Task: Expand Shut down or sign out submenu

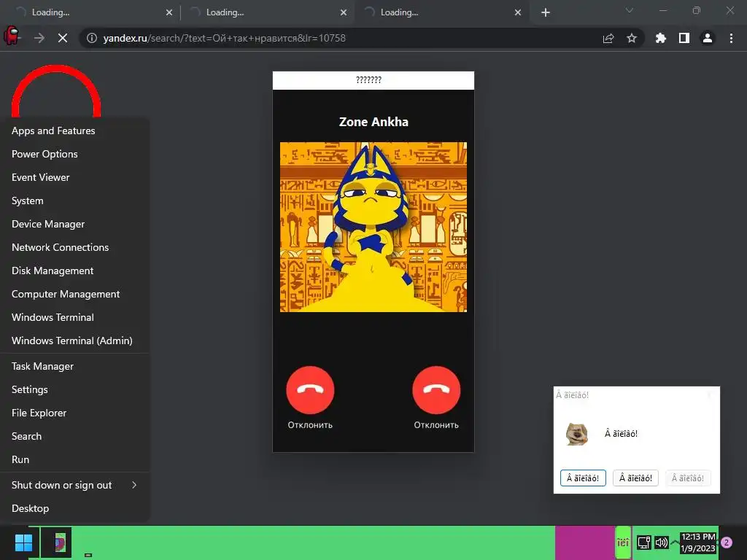Action: click(x=75, y=485)
